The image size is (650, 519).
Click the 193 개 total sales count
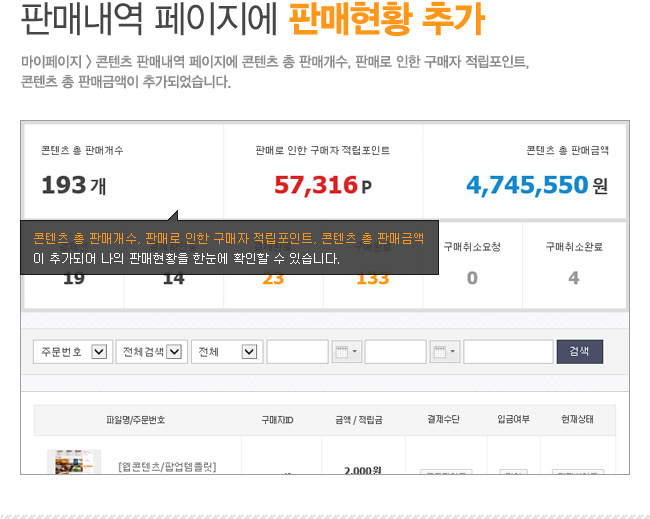pyautogui.click(x=74, y=185)
